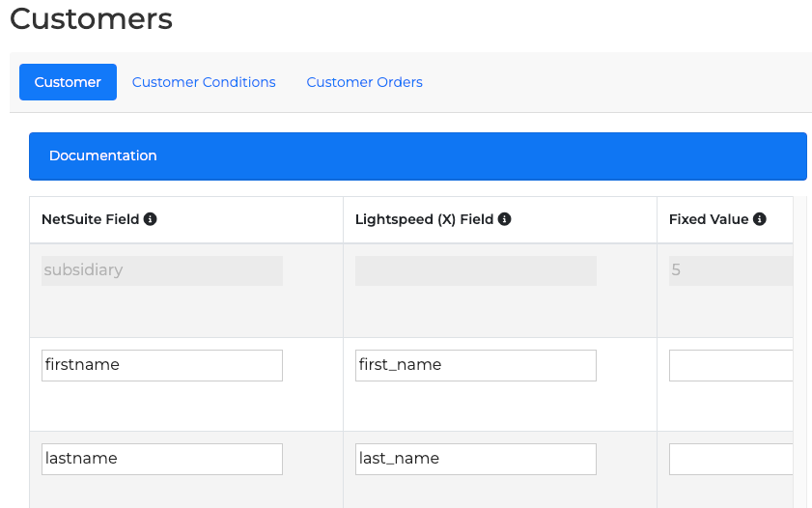The image size is (812, 508).
Task: Click the Fixed Value field containing 5
Action: [x=731, y=270]
